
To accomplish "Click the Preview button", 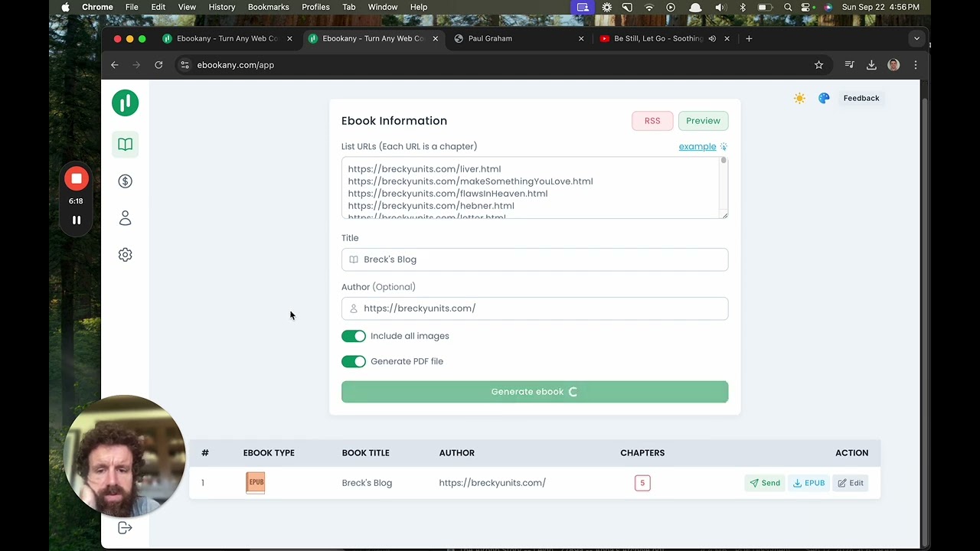I will (x=703, y=121).
